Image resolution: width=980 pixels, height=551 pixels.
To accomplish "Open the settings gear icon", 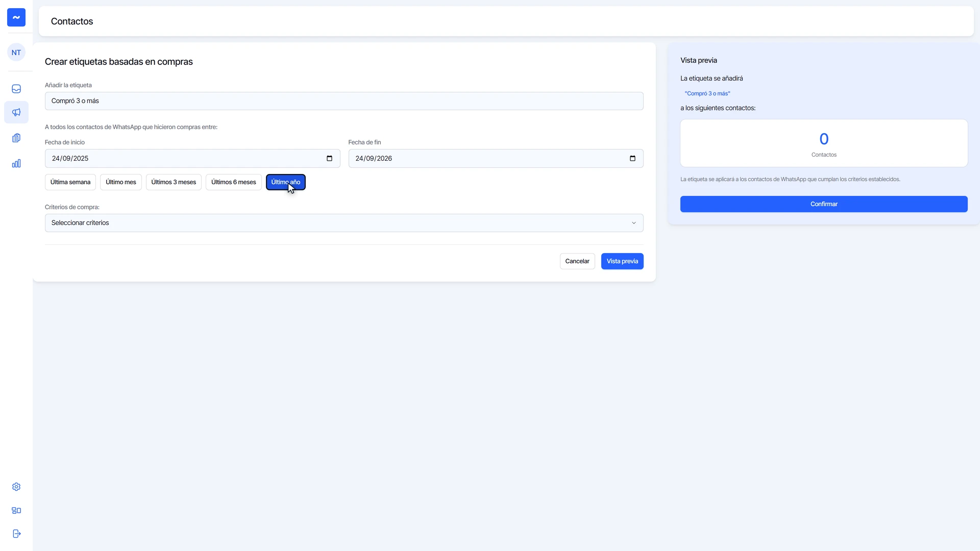I will (16, 487).
